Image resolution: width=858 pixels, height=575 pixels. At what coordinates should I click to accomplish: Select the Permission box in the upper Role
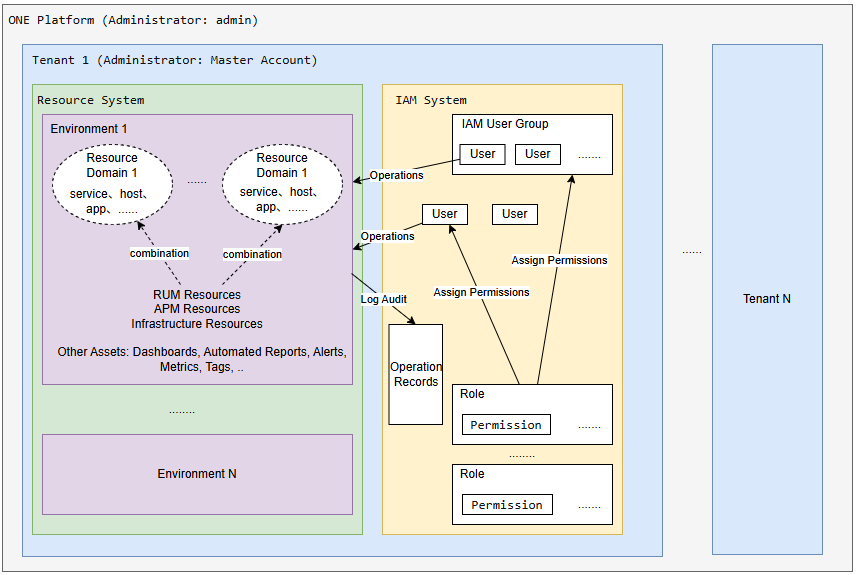coord(506,425)
